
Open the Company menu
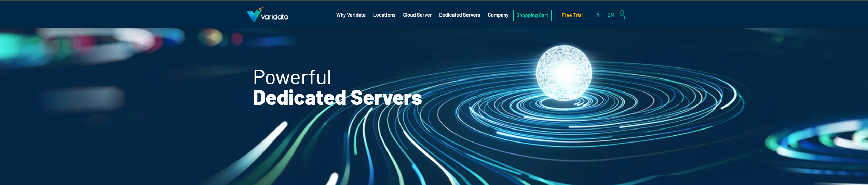point(498,15)
